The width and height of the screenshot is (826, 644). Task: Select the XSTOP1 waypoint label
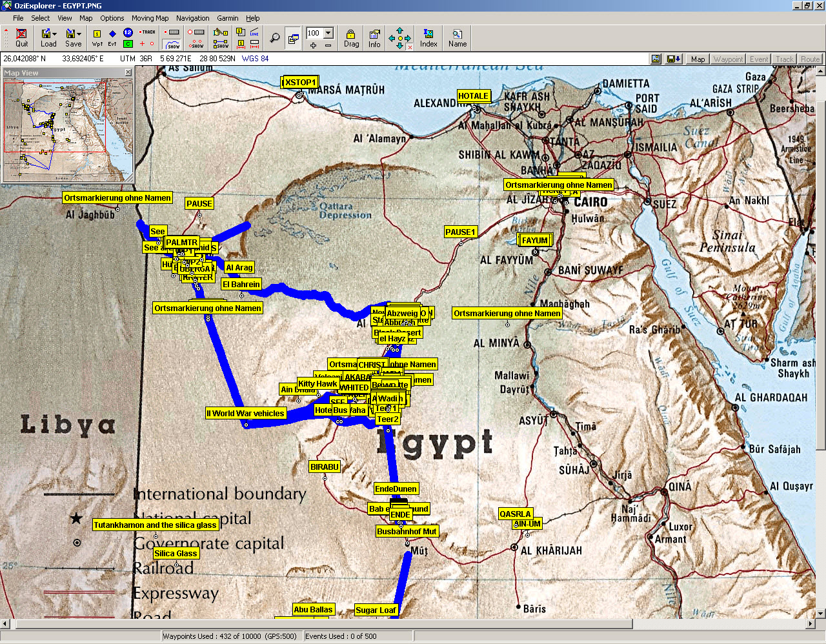point(300,82)
